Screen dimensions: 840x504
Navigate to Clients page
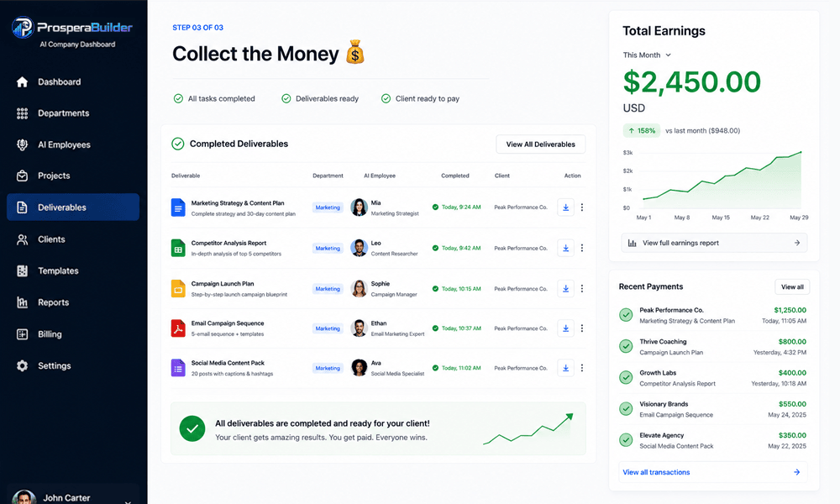[x=73, y=239]
